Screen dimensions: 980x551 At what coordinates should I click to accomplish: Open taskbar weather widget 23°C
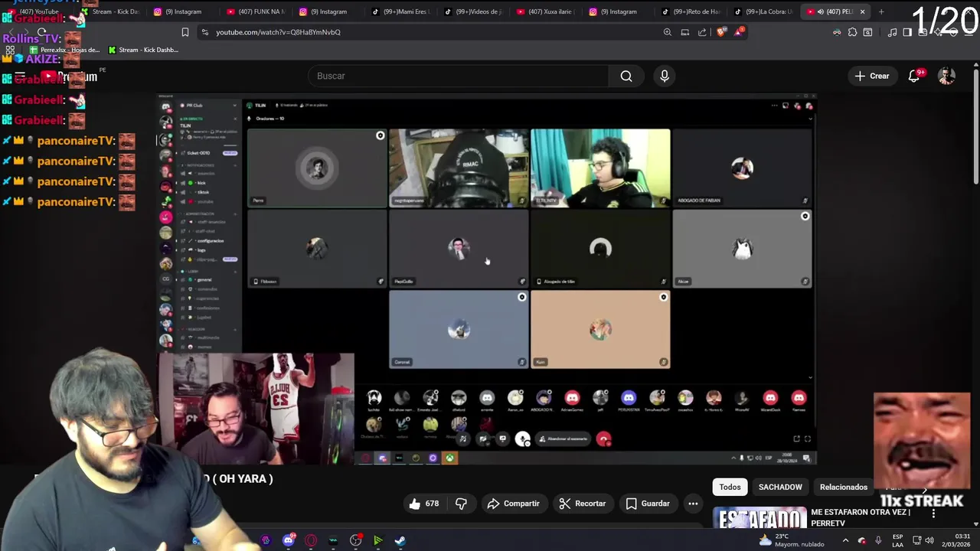pyautogui.click(x=791, y=540)
